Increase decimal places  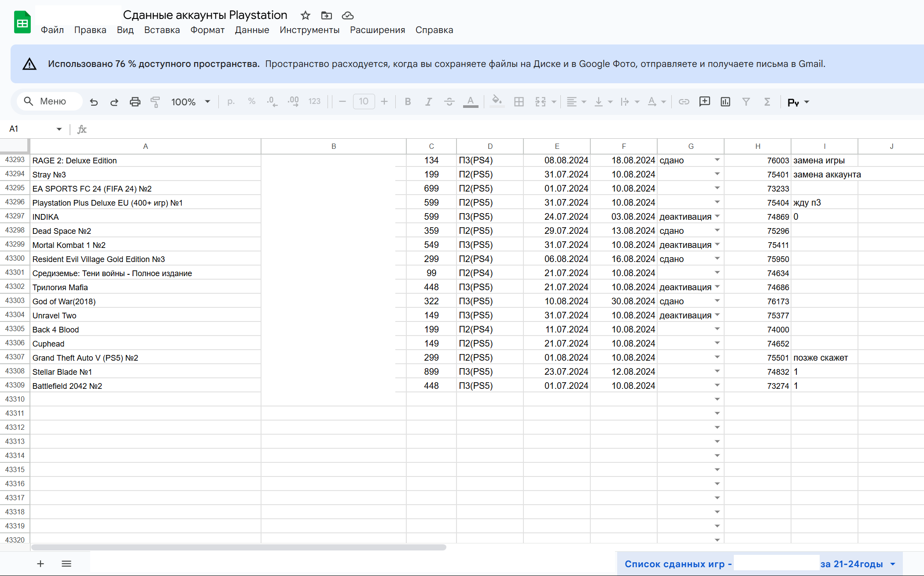pyautogui.click(x=293, y=102)
